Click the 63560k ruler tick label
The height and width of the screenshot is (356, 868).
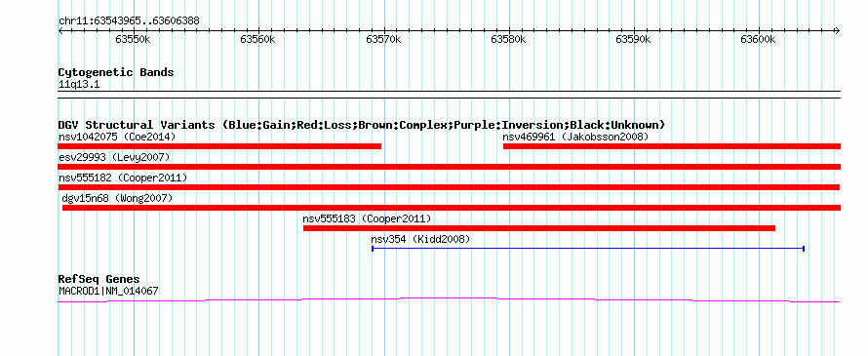pos(258,40)
